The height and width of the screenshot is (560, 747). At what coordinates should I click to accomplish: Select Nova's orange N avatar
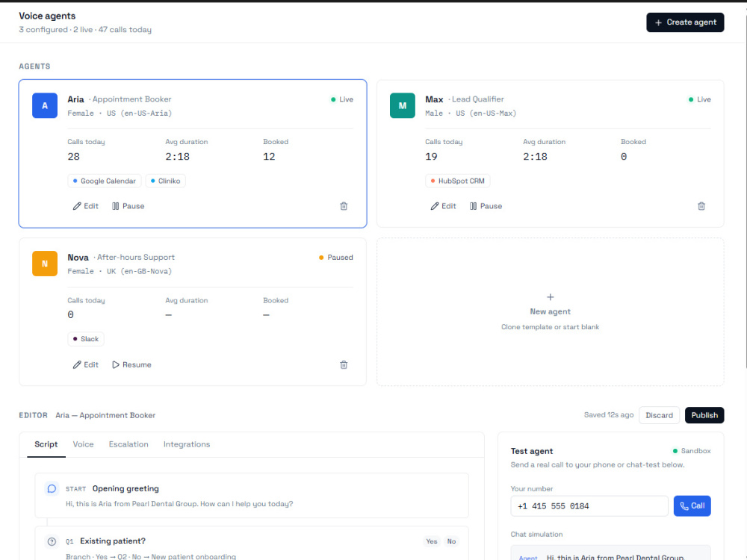45,264
